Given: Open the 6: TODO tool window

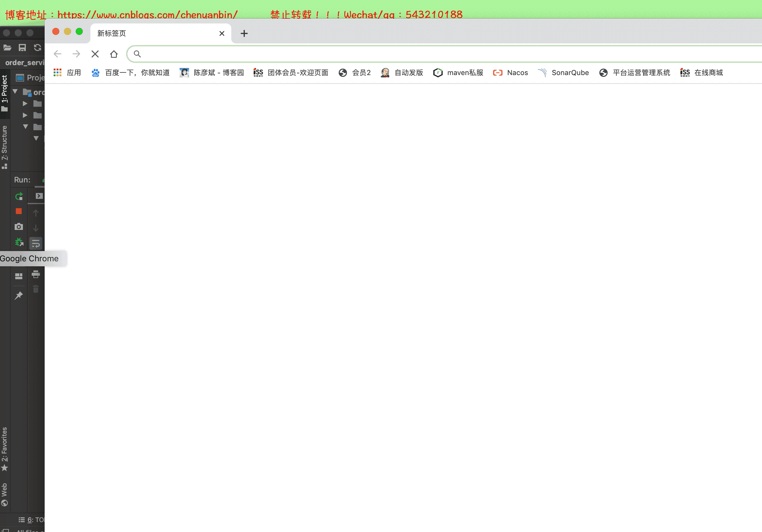Looking at the screenshot, I should (x=31, y=520).
